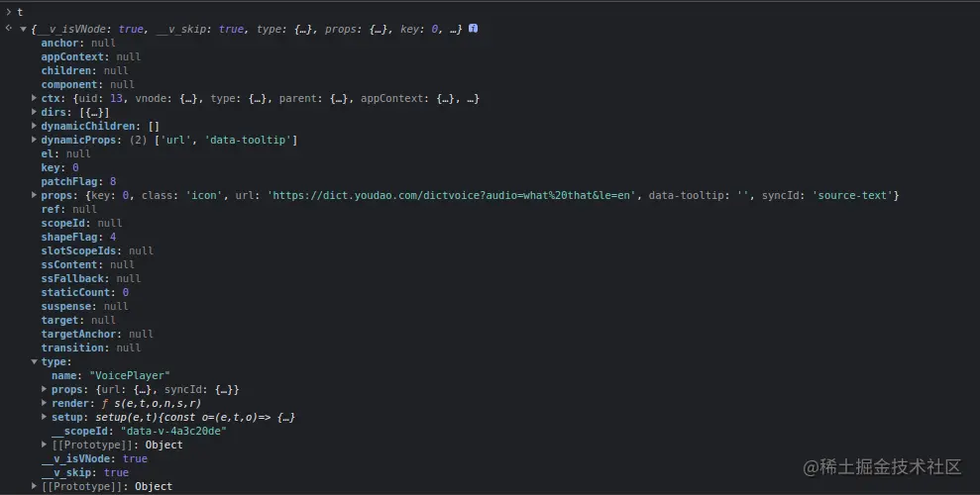Select the patchFlag: 8 row
This screenshot has width=980, height=495.
(78, 182)
